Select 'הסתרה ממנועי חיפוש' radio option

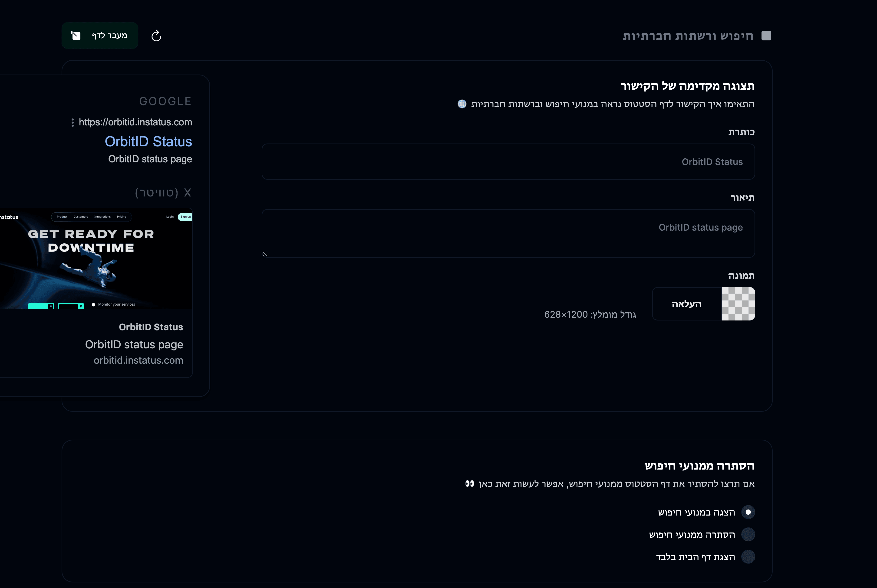tap(748, 534)
